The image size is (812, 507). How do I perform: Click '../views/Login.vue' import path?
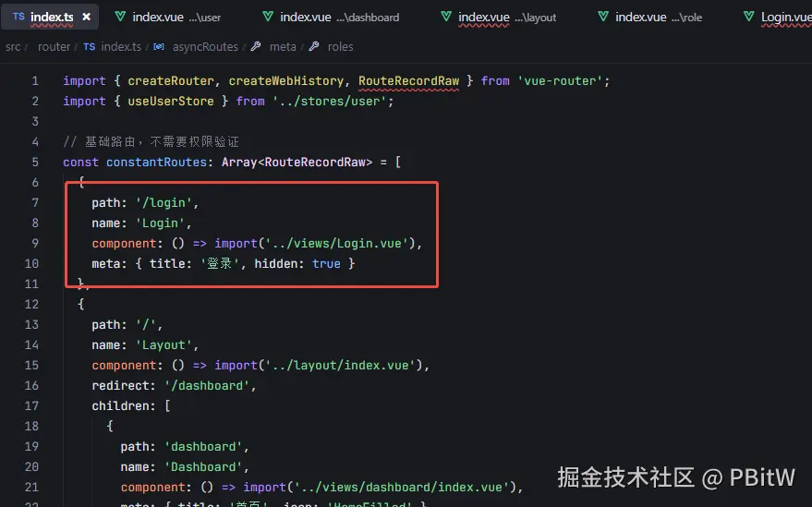pos(336,244)
